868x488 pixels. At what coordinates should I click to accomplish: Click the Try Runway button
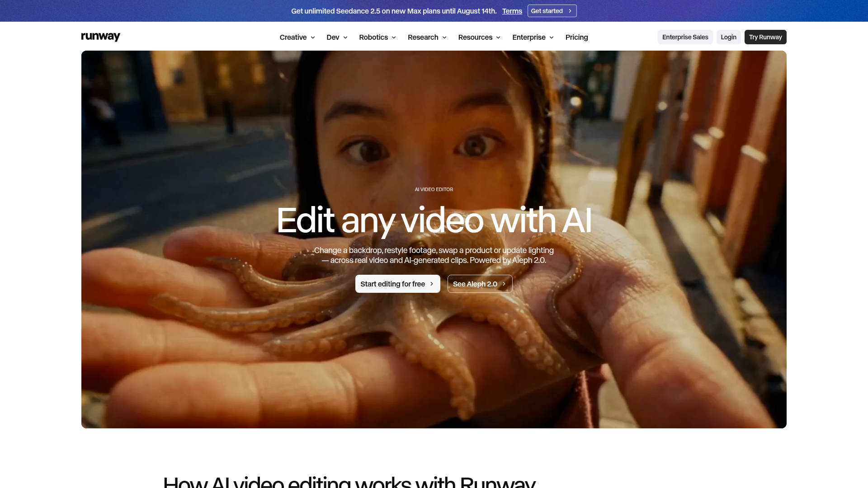[x=765, y=37]
